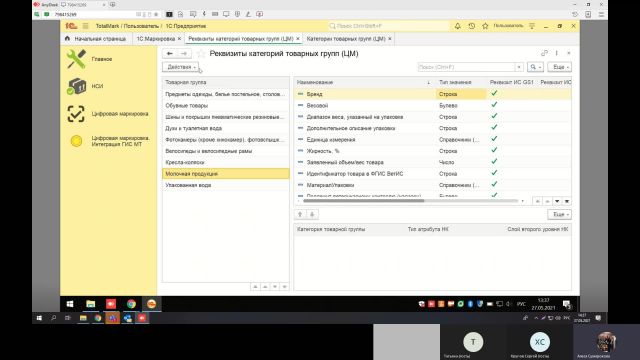This screenshot has height=360, width=640.
Task: Click AnyDesk lightning actions icon
Action: click(x=204, y=14)
